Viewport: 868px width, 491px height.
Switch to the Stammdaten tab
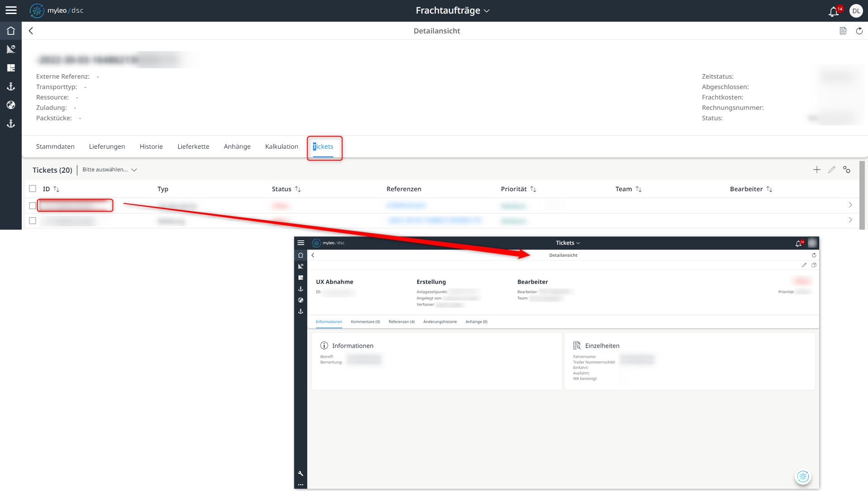pyautogui.click(x=55, y=146)
